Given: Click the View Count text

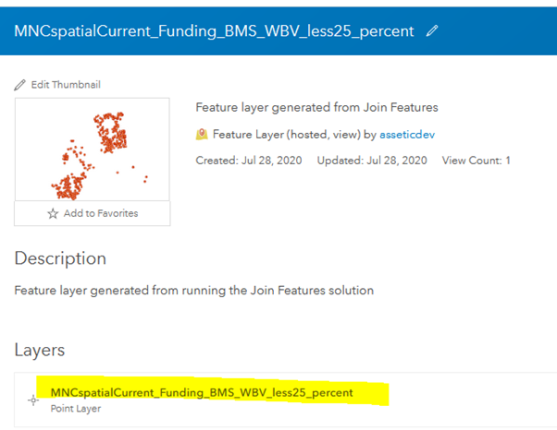Looking at the screenshot, I should (476, 160).
